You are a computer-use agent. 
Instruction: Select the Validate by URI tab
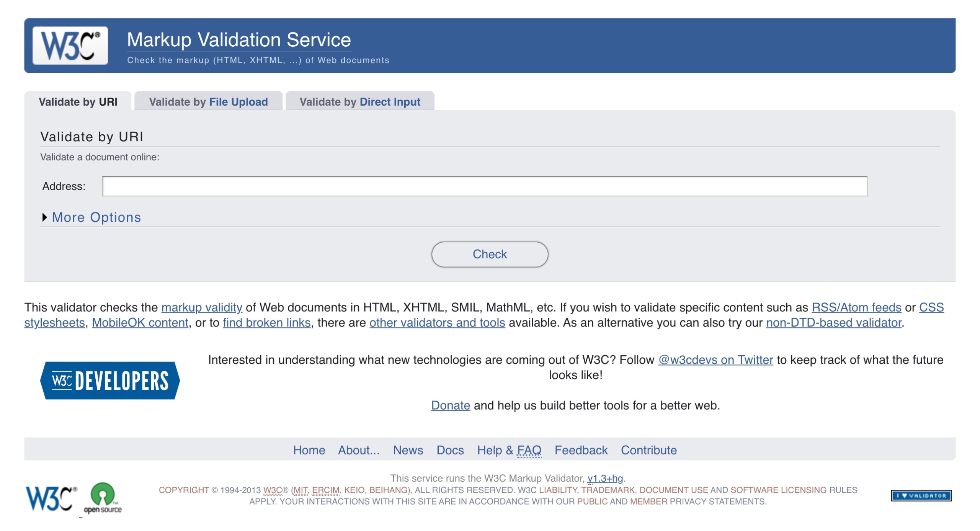click(x=78, y=102)
